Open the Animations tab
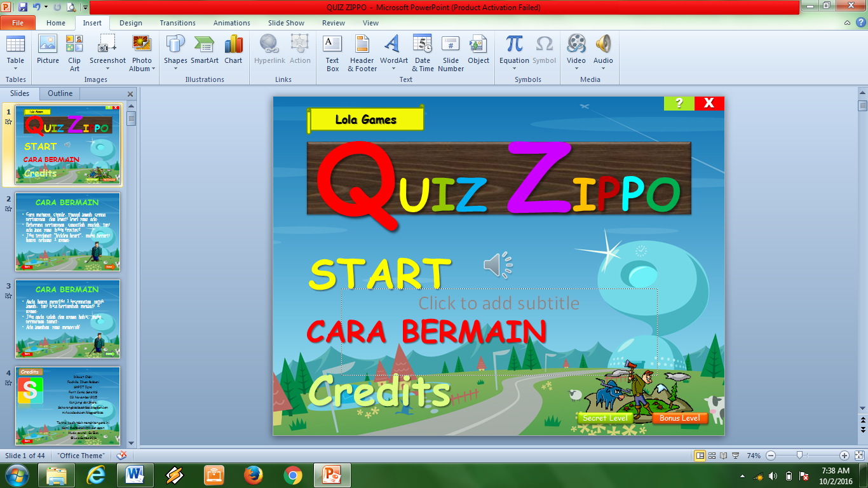The height and width of the screenshot is (488, 868). pos(232,23)
